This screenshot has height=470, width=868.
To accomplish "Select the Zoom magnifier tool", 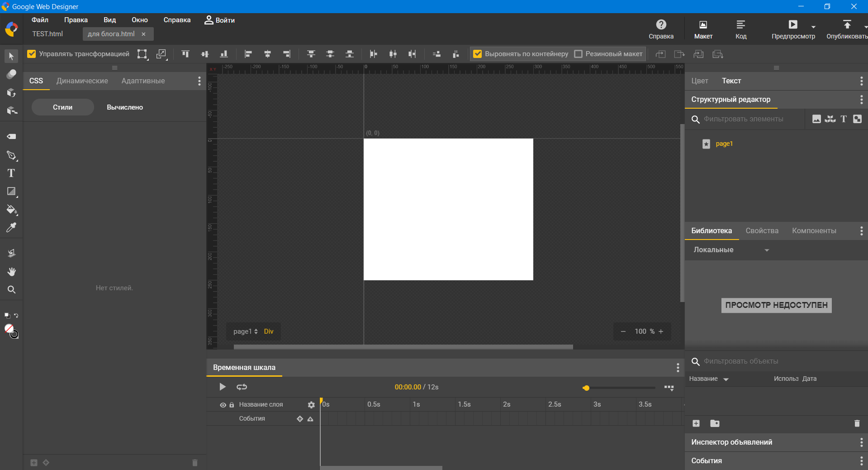I will click(11, 289).
